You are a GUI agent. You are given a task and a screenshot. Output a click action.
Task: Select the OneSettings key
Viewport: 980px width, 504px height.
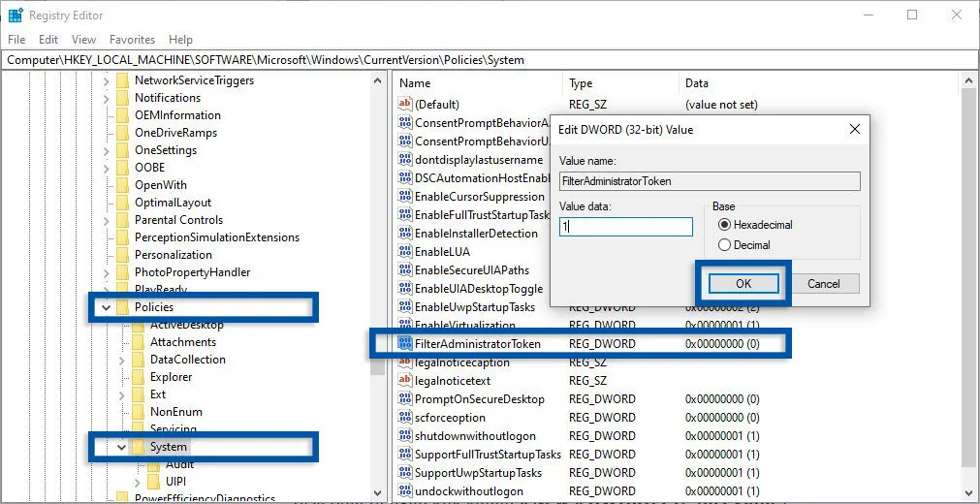[166, 150]
